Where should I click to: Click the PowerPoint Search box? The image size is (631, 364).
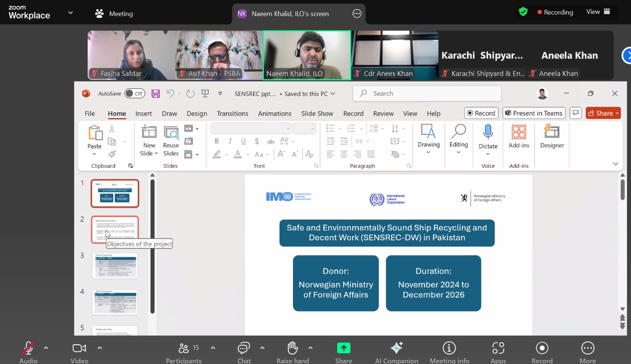click(427, 93)
